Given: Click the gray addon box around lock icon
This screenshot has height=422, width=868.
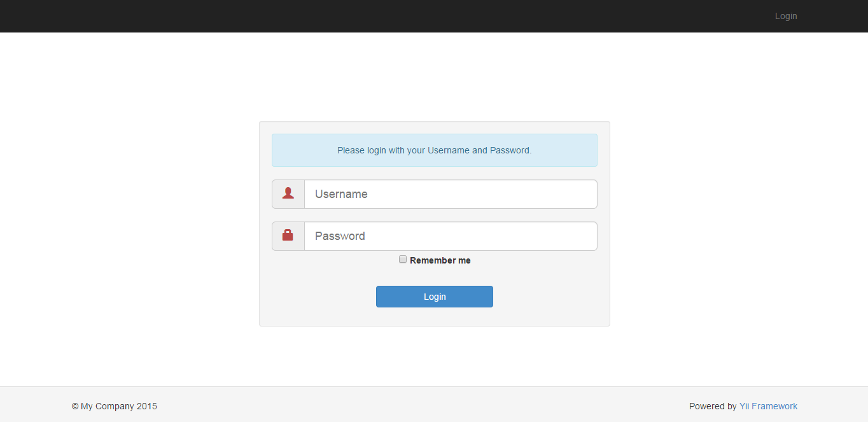Looking at the screenshot, I should point(288,236).
